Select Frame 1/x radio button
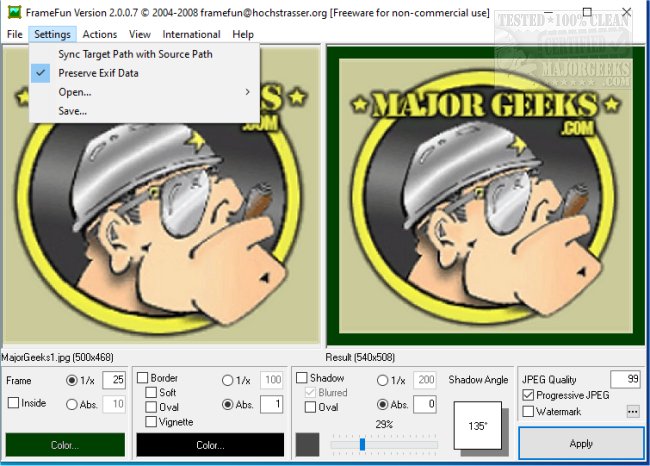This screenshot has width=650, height=466. pos(72,380)
